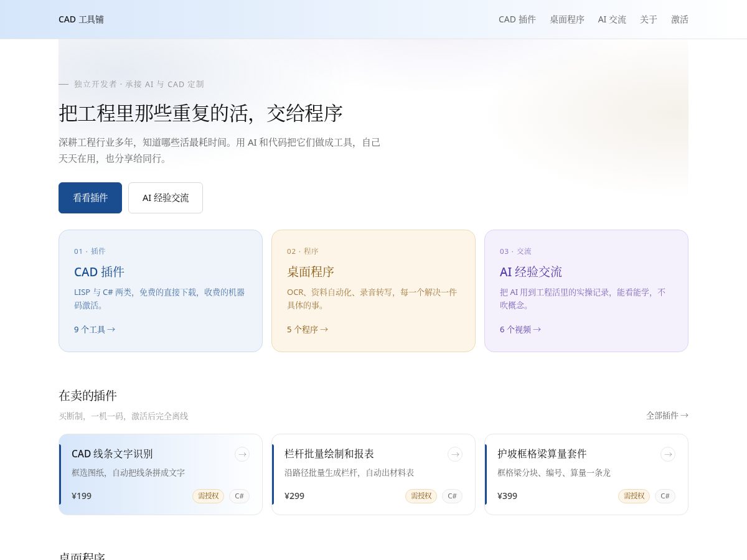Click 框选图纸，自动把线条拼成文字 description
Image resolution: width=747 pixels, height=560 pixels.
(128, 472)
